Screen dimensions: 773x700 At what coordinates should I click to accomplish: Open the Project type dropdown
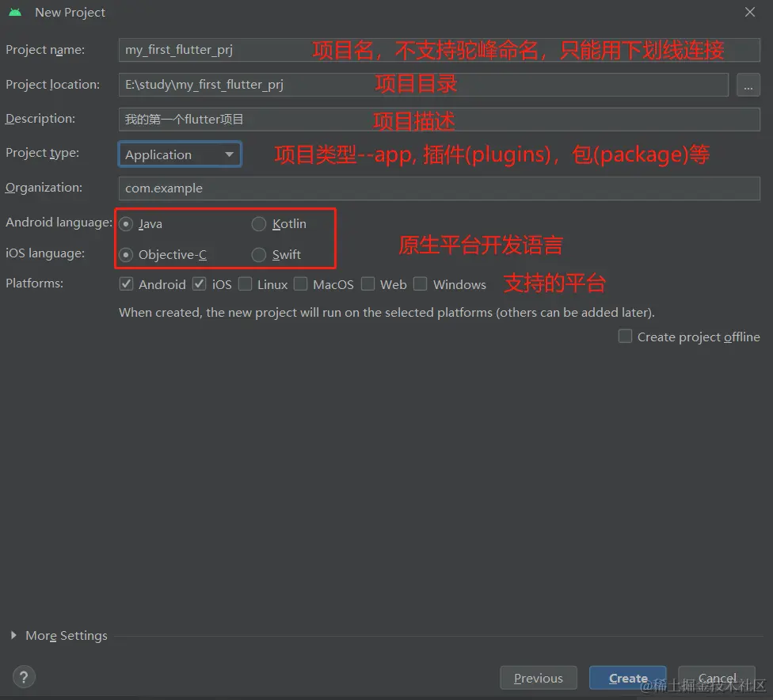180,154
